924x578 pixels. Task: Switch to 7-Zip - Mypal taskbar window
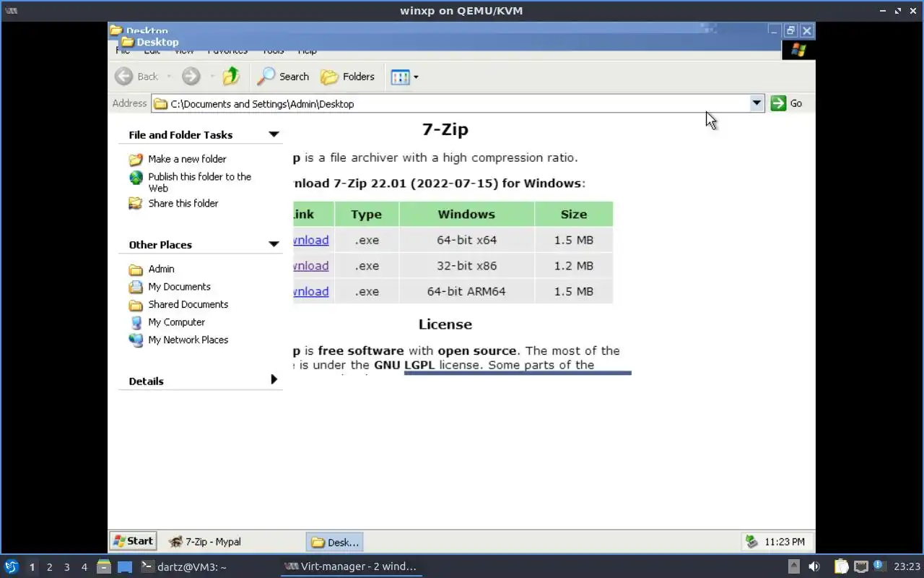tap(205, 542)
